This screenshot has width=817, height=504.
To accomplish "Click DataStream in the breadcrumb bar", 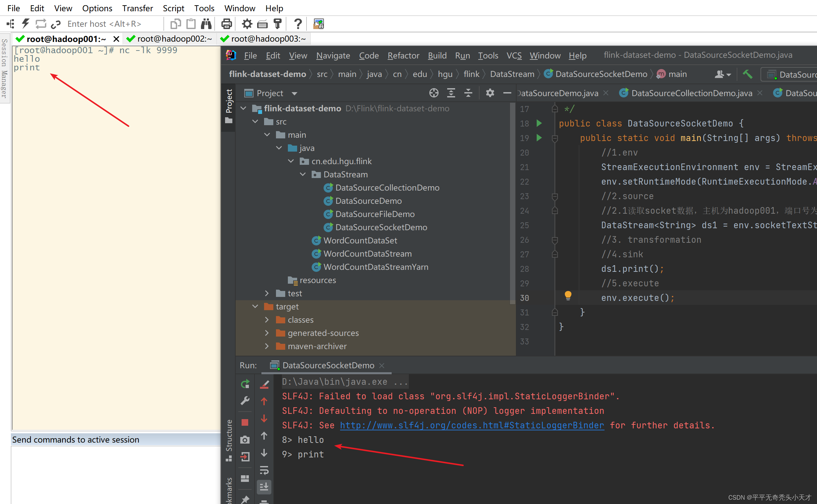I will coord(512,74).
